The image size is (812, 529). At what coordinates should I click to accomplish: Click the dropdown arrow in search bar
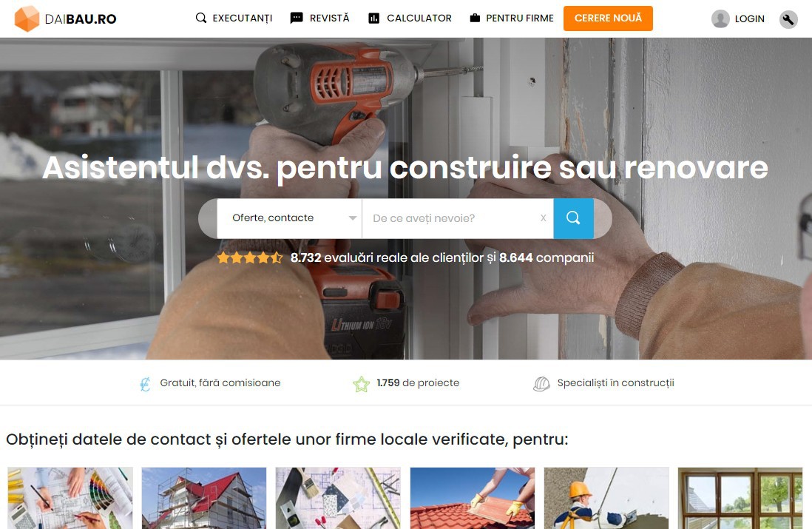tap(353, 218)
